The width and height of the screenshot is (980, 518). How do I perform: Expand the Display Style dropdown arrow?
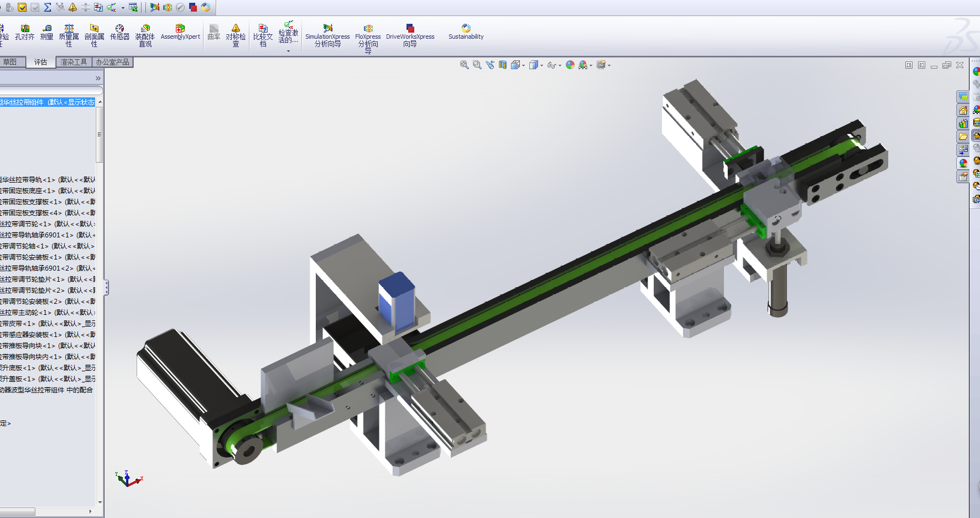point(541,66)
